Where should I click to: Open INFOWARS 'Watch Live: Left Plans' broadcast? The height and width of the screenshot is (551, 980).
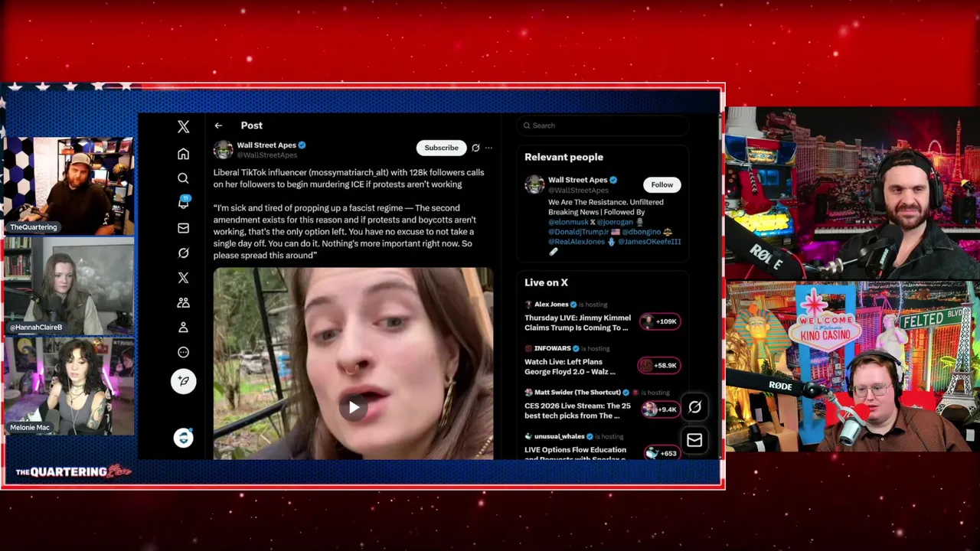pyautogui.click(x=570, y=367)
